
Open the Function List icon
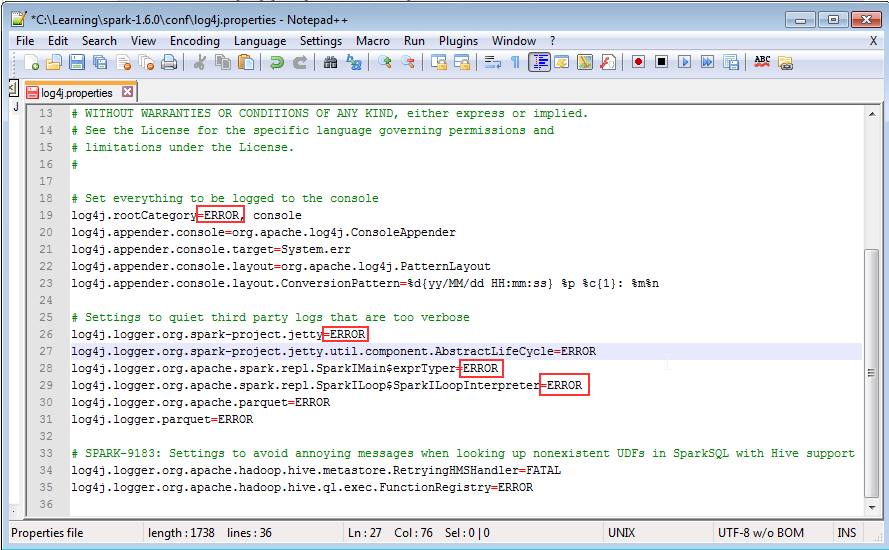pyautogui.click(x=608, y=62)
